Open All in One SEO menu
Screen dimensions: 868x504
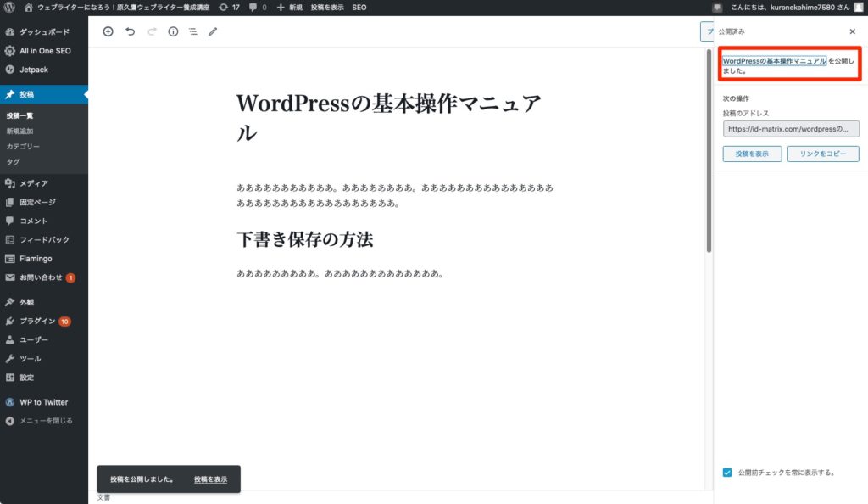(44, 50)
